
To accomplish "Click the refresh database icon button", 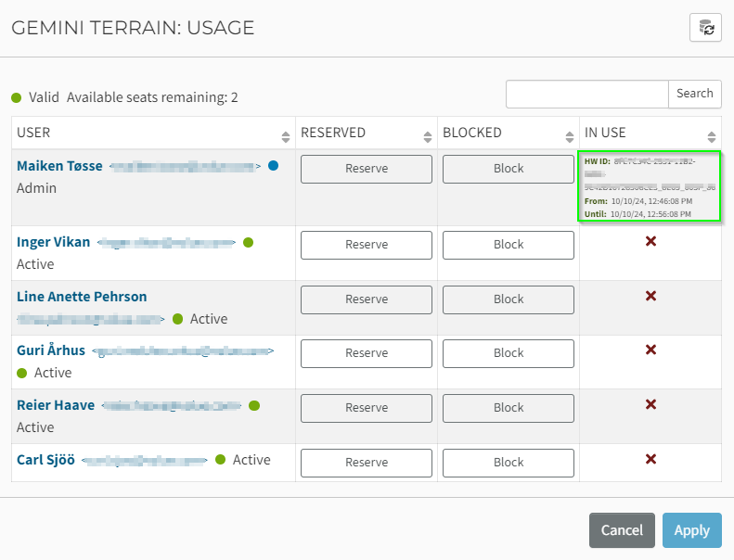I will 705,28.
